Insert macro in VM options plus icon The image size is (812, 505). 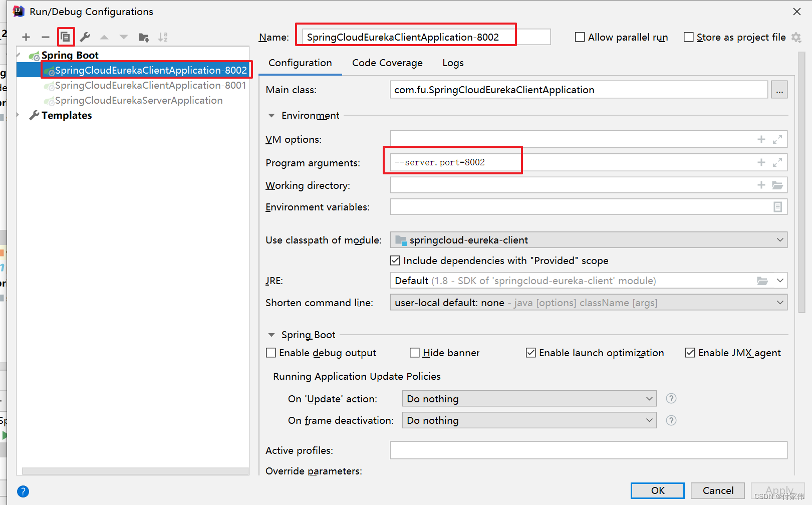pyautogui.click(x=761, y=139)
